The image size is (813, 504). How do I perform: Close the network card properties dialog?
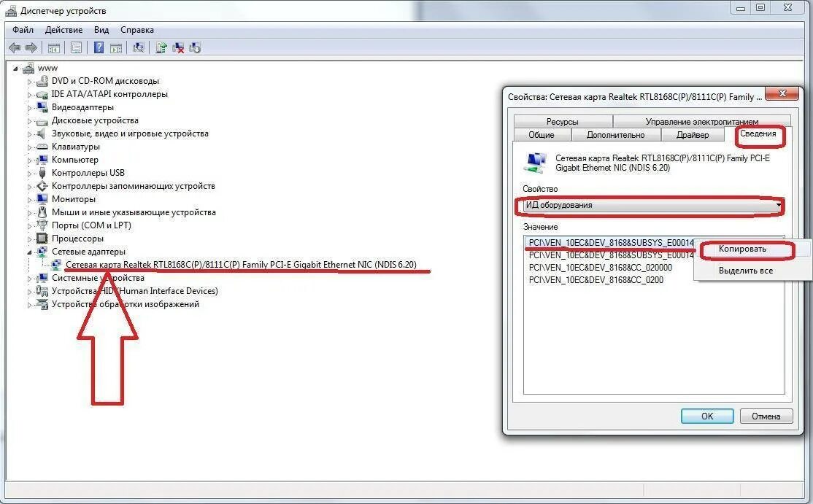[783, 94]
